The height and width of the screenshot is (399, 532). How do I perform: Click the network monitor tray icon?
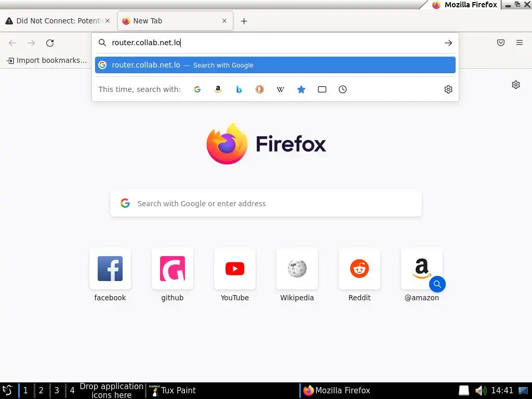pos(523,391)
